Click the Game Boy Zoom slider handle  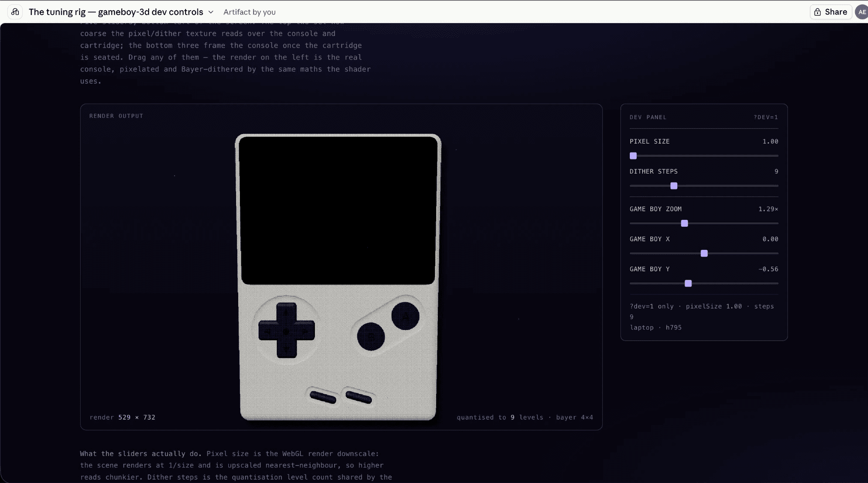685,224
